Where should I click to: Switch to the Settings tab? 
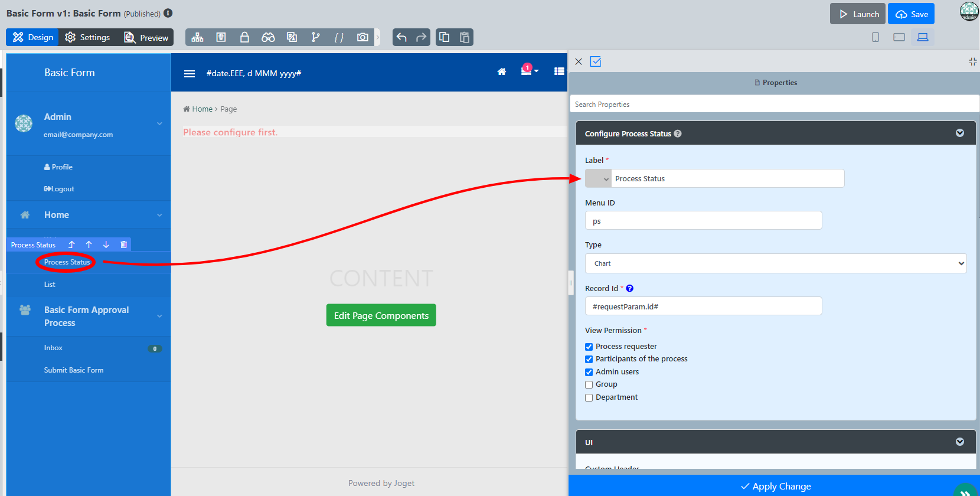[87, 37]
